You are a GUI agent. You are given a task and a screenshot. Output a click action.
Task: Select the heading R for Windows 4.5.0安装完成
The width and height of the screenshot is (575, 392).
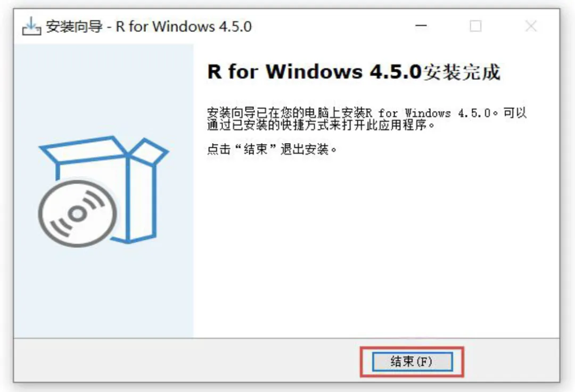tap(354, 71)
